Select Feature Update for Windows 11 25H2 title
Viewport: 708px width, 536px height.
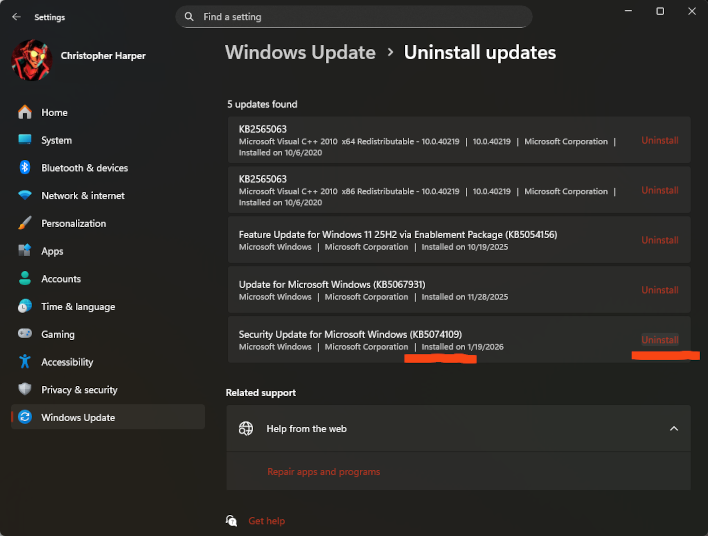[x=398, y=234]
